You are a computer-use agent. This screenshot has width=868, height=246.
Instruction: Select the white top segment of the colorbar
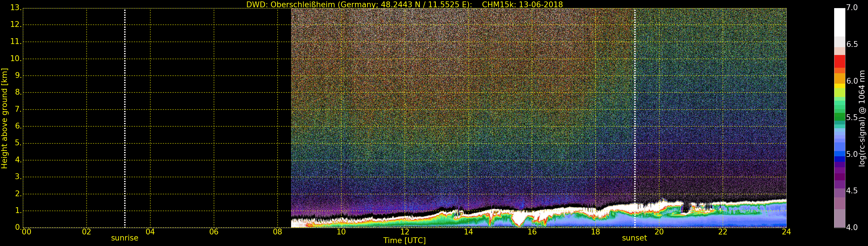(839, 22)
